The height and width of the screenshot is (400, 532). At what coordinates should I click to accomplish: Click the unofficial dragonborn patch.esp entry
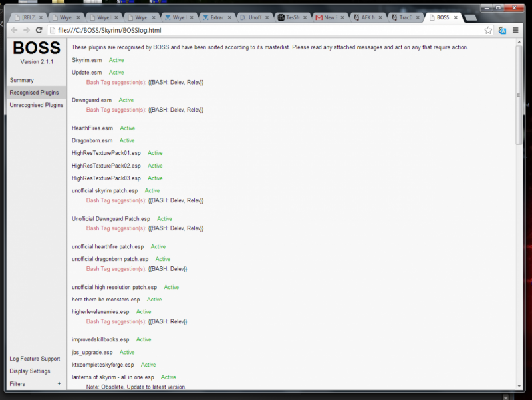pos(110,259)
